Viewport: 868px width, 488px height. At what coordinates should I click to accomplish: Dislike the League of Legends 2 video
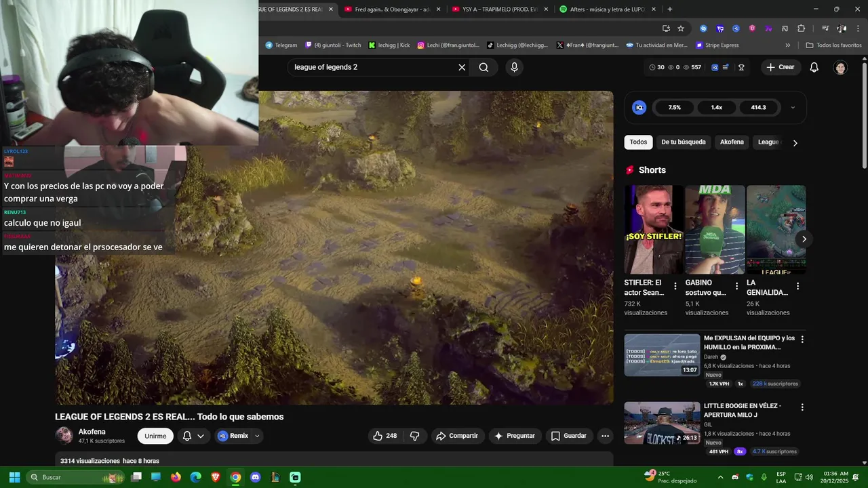tap(415, 436)
